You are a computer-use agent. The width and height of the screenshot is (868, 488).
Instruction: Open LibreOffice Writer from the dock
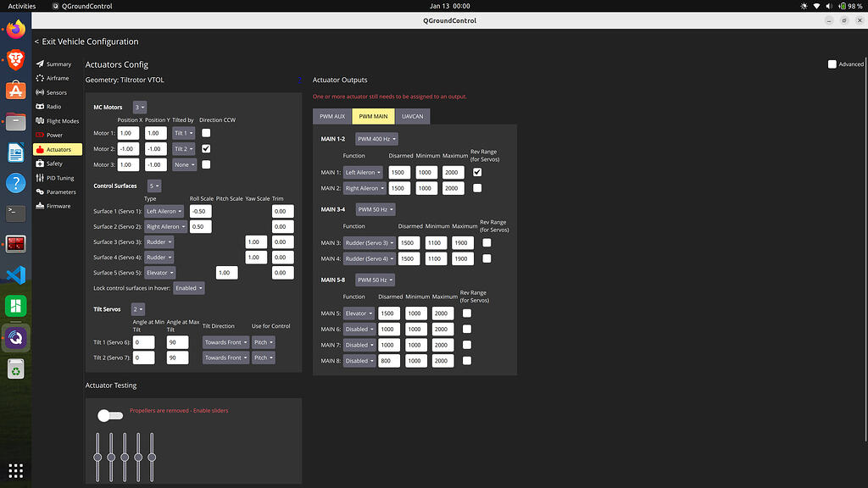[15, 152]
